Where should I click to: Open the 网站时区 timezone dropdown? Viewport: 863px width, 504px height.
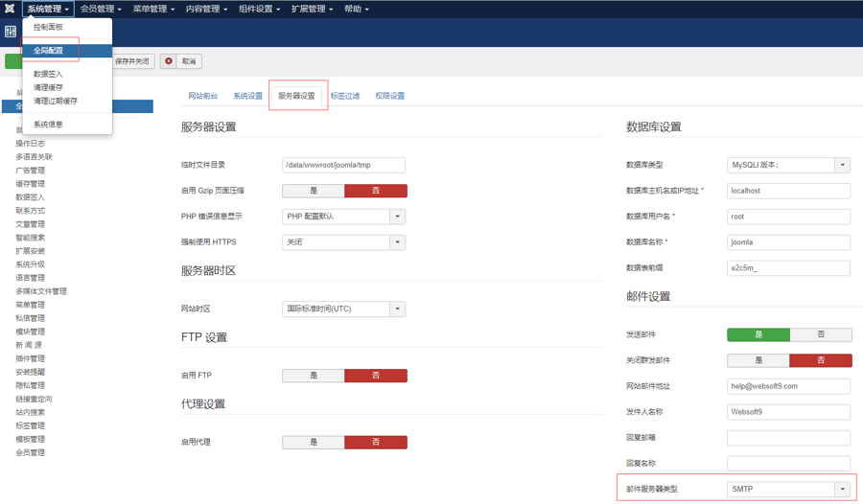pyautogui.click(x=344, y=309)
